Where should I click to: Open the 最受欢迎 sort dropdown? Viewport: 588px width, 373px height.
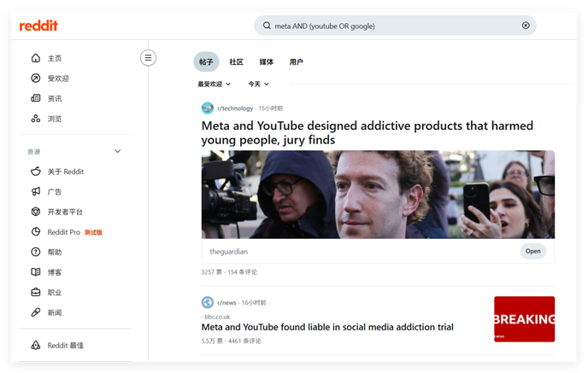click(x=215, y=85)
